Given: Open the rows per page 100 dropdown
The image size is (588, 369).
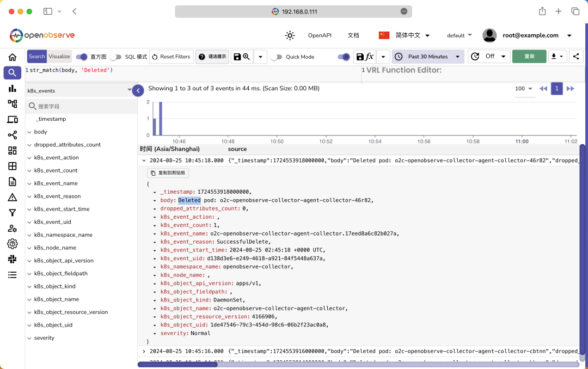Looking at the screenshot, I should click(524, 89).
